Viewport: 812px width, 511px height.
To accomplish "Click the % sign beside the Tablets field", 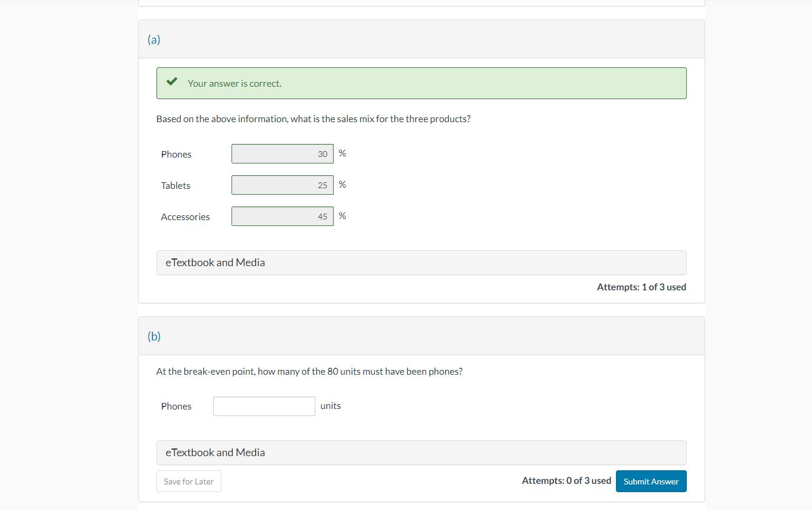I will tap(343, 185).
